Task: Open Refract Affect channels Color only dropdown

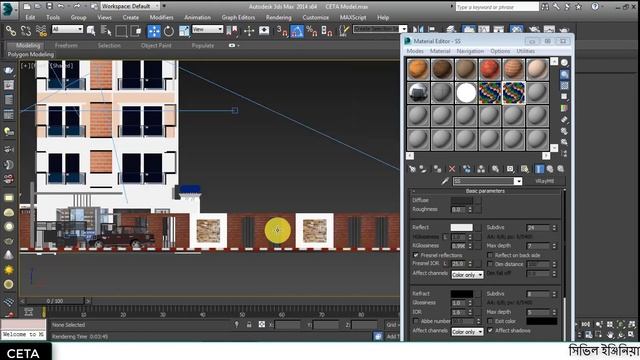Action: [x=467, y=332]
